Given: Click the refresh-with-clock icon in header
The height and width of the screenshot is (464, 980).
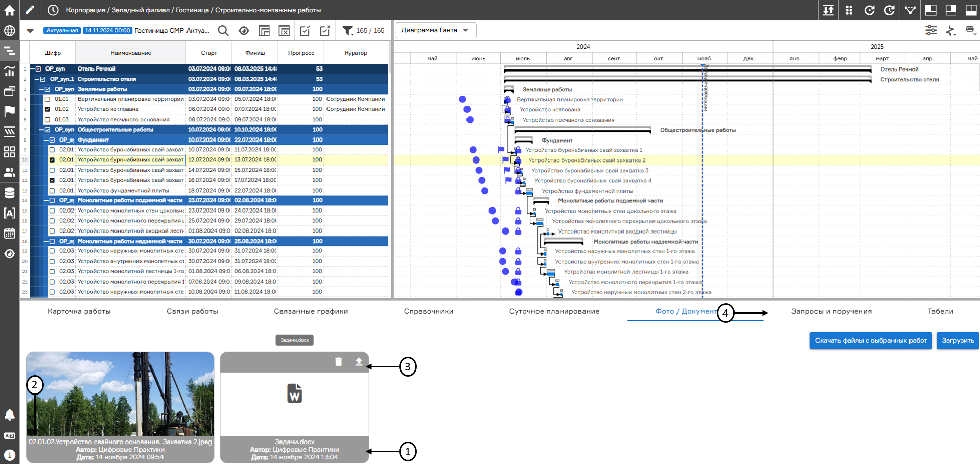Looking at the screenshot, I should pyautogui.click(x=890, y=10).
